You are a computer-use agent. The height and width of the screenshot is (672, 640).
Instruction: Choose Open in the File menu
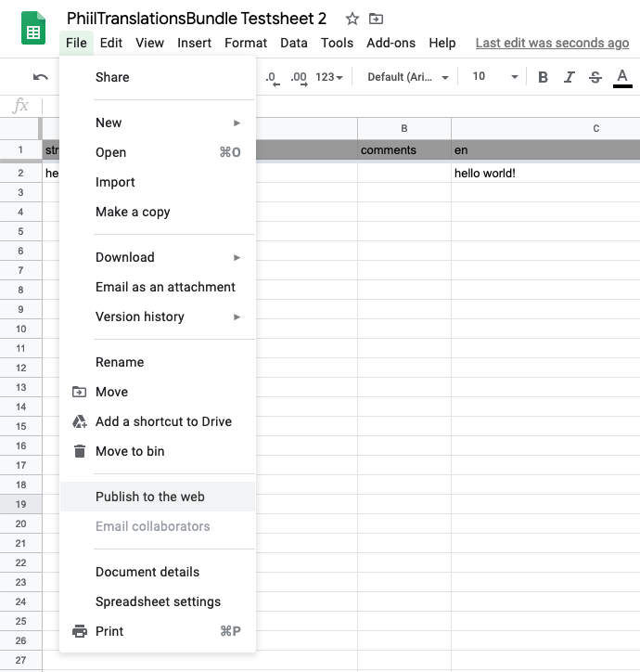[x=158, y=152]
